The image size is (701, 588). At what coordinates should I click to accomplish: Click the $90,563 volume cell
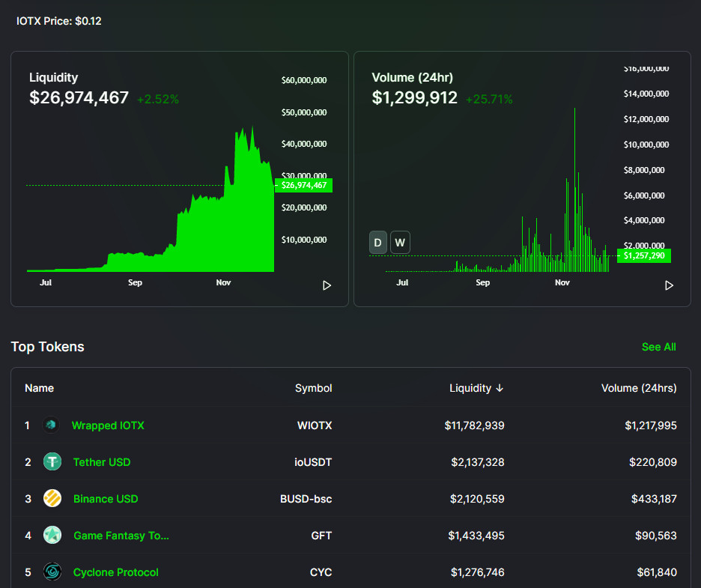656,536
